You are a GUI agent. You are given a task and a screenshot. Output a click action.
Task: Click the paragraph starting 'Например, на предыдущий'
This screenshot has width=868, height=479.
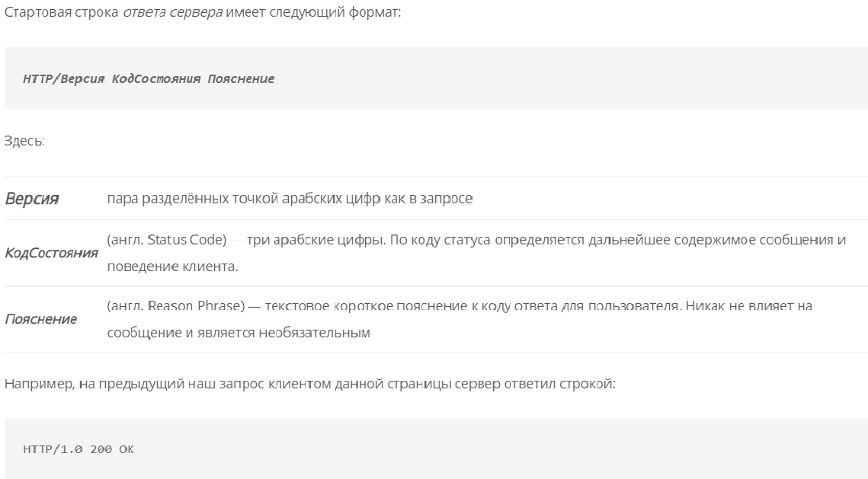tap(310, 384)
